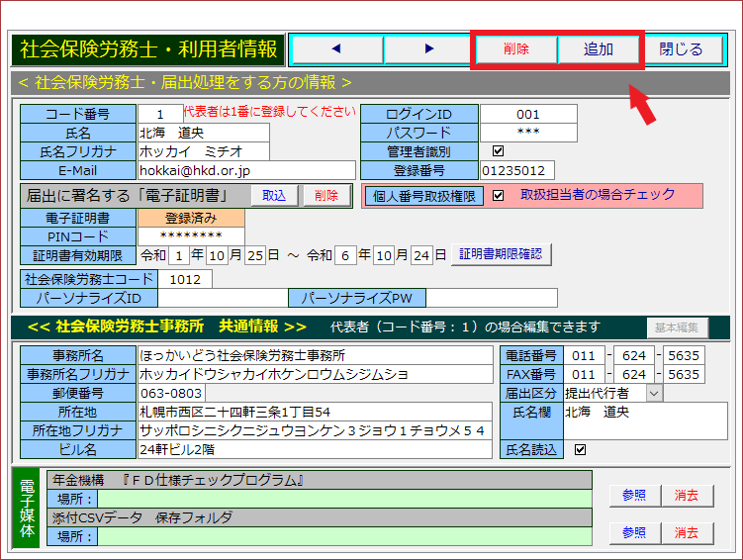Image resolution: width=743 pixels, height=560 pixels.
Task: Delete the electronic certificate with 削除
Action: coord(326,196)
